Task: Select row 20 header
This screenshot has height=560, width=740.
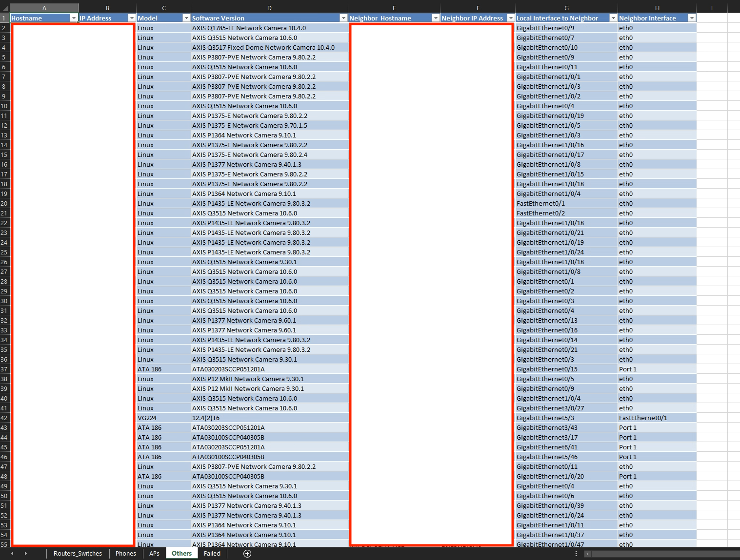Action: pyautogui.click(x=4, y=203)
